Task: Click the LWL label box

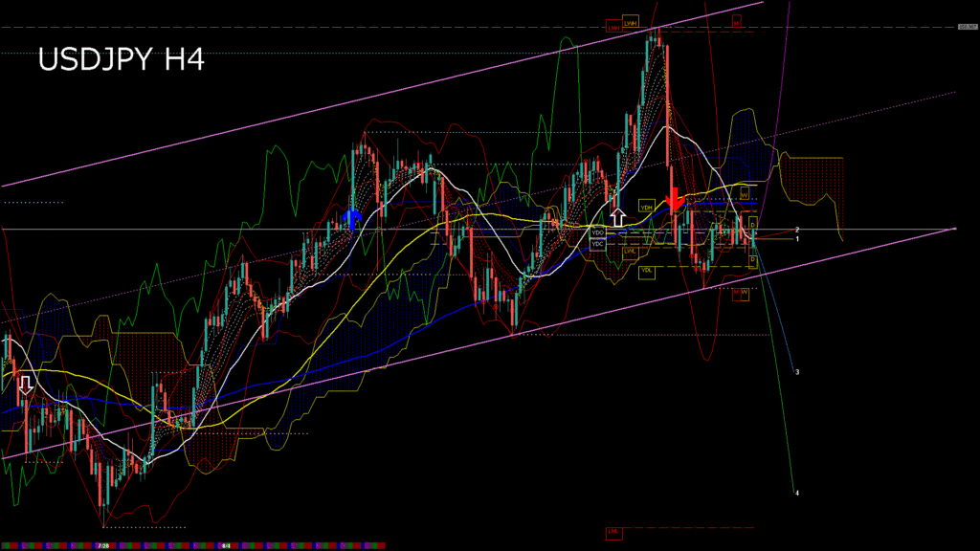Action: point(629,251)
